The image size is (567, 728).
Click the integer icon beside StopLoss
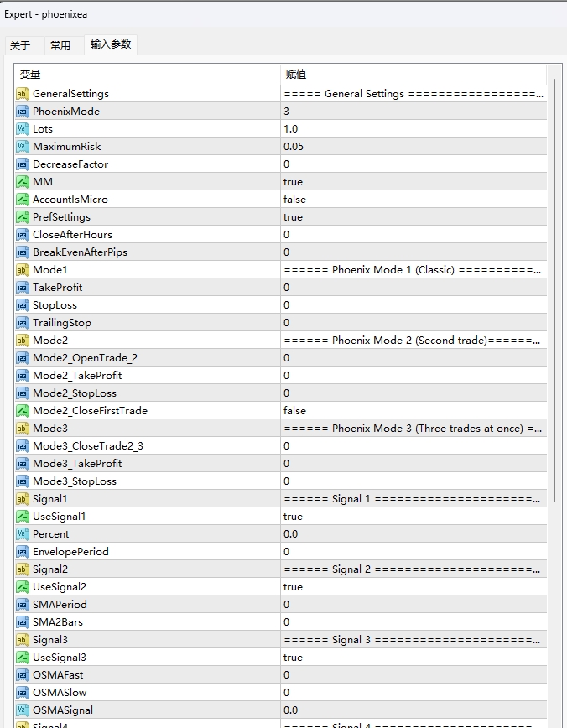tap(23, 305)
